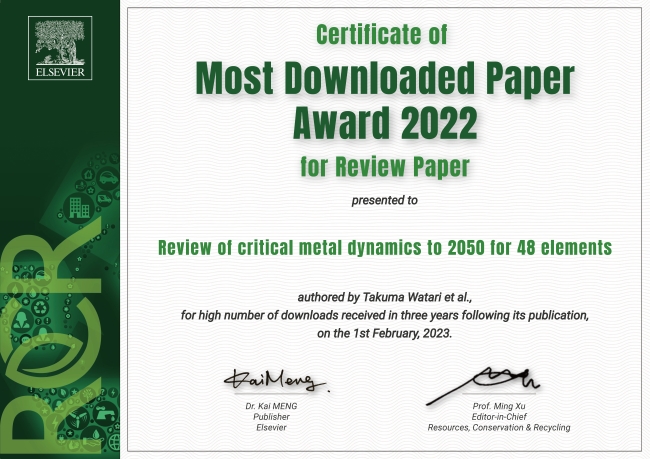Click Kai Meng's handwritten signature
Image resolution: width=650 pixels, height=459 pixels.
click(x=264, y=380)
